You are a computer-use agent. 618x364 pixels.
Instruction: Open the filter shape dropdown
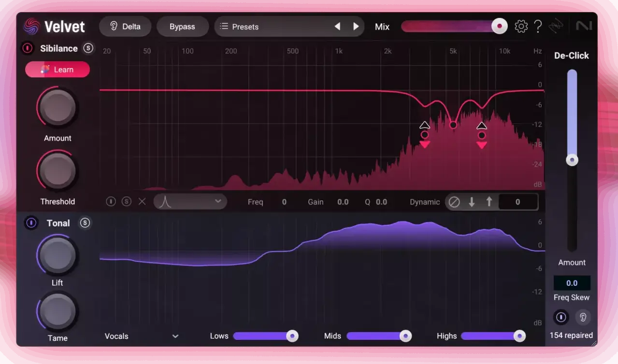click(x=190, y=201)
